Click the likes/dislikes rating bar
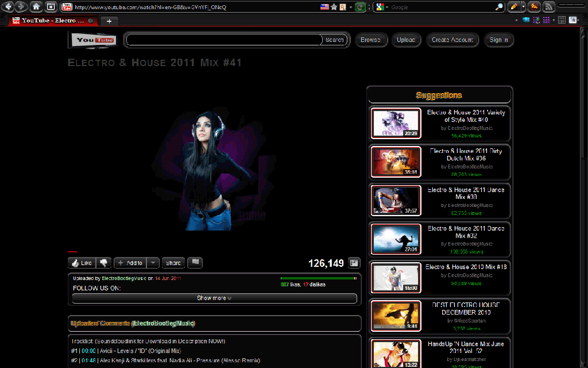Screen dimensions: 588x368 [318, 278]
